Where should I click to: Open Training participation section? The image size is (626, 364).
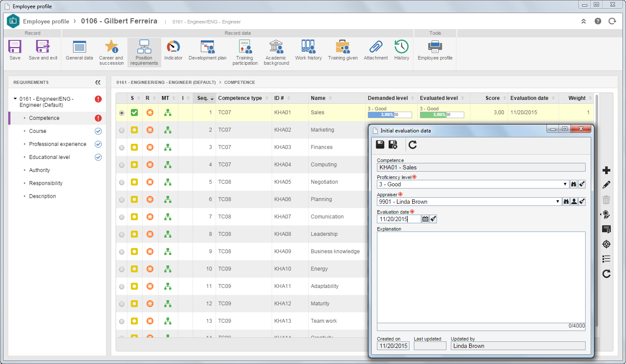(x=245, y=46)
